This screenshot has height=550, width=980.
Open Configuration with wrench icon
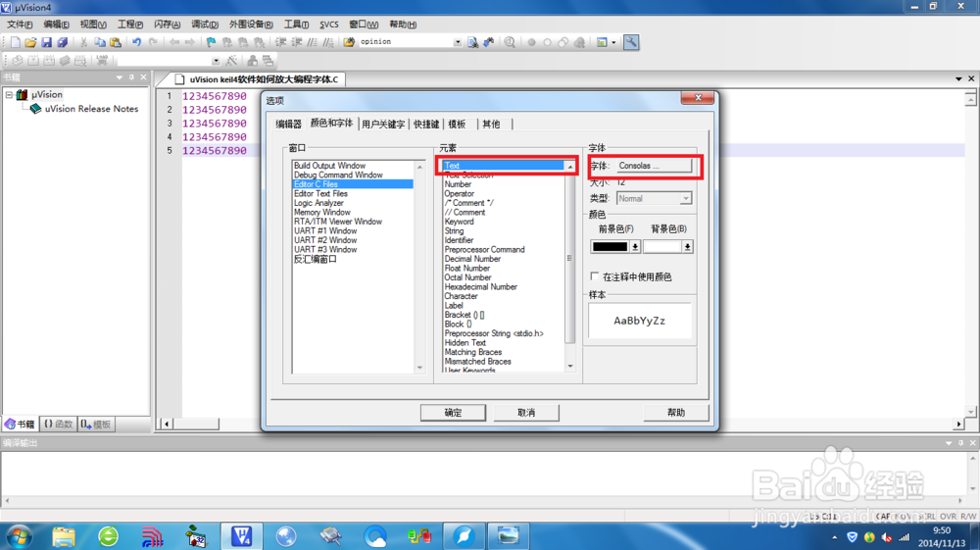coord(631,42)
